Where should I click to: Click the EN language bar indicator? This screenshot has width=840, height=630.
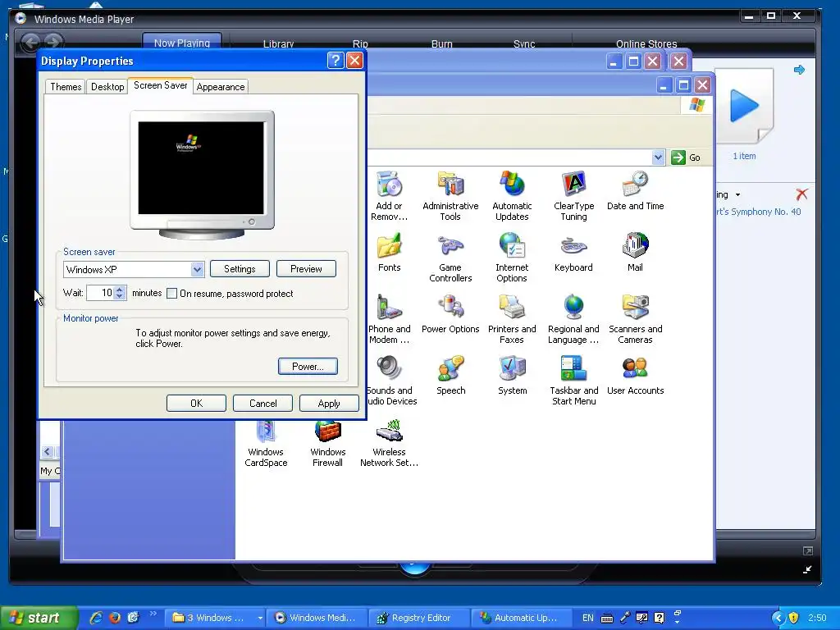point(587,618)
